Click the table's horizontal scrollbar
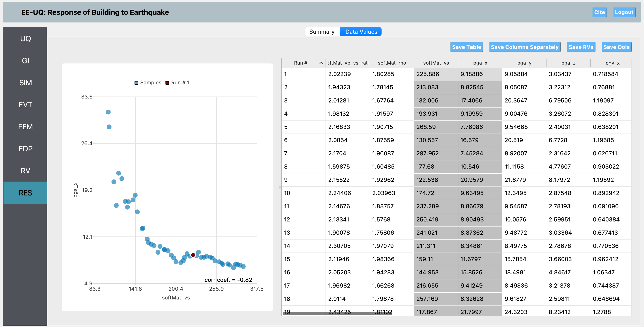This screenshot has height=327, width=644. pos(337,313)
